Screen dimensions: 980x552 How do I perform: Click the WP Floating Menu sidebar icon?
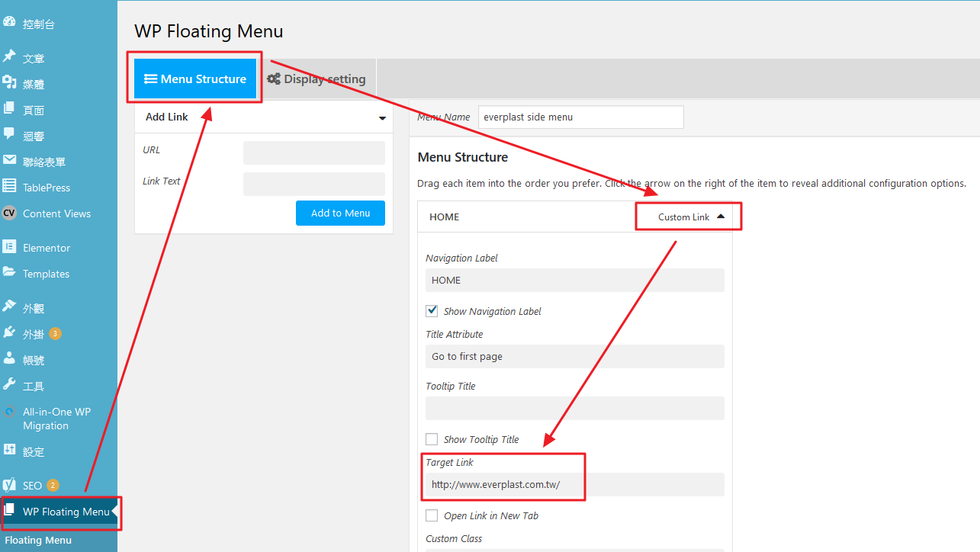pos(9,510)
